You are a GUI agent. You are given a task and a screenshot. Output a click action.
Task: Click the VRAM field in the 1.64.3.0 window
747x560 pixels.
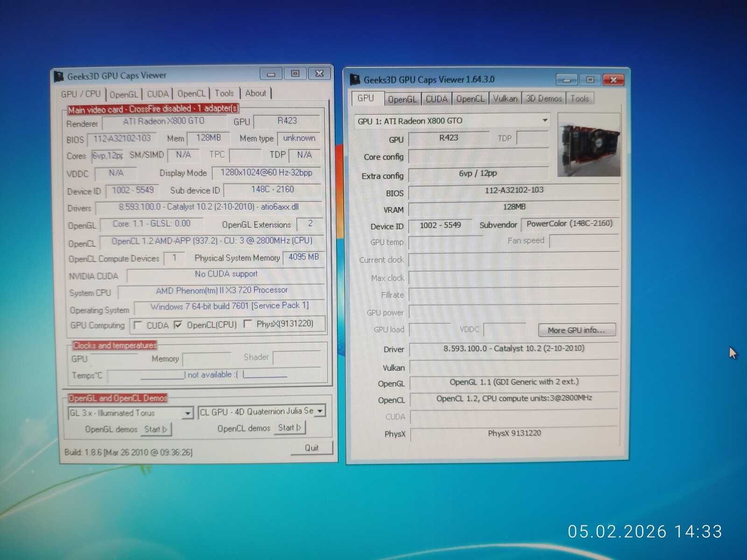514,207
